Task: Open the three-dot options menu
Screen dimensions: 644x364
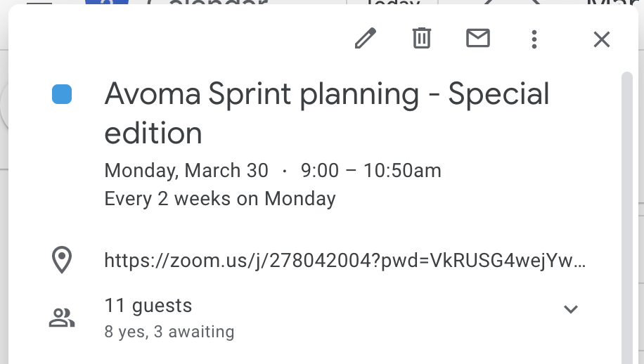Action: [x=534, y=39]
